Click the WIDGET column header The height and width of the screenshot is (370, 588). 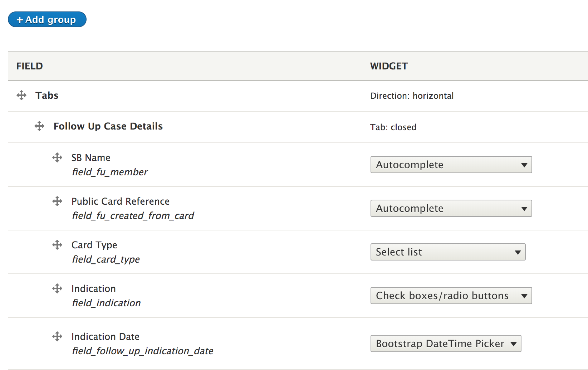point(389,66)
